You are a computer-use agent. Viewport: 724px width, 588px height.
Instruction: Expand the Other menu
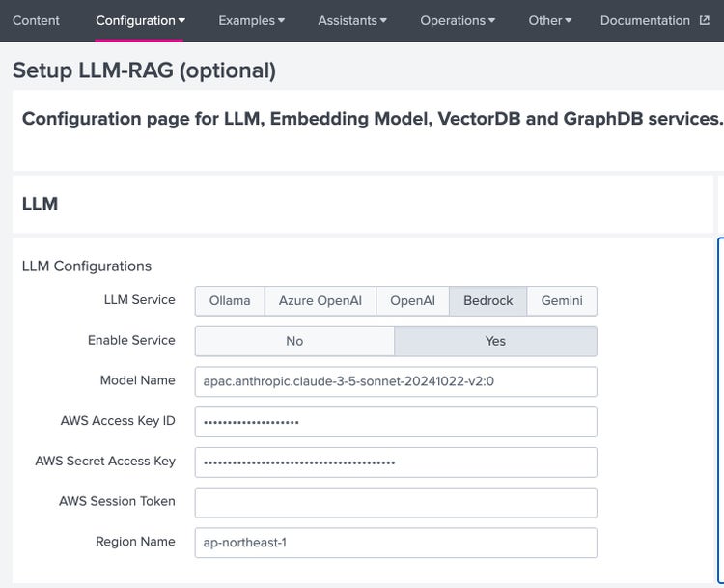(x=549, y=20)
